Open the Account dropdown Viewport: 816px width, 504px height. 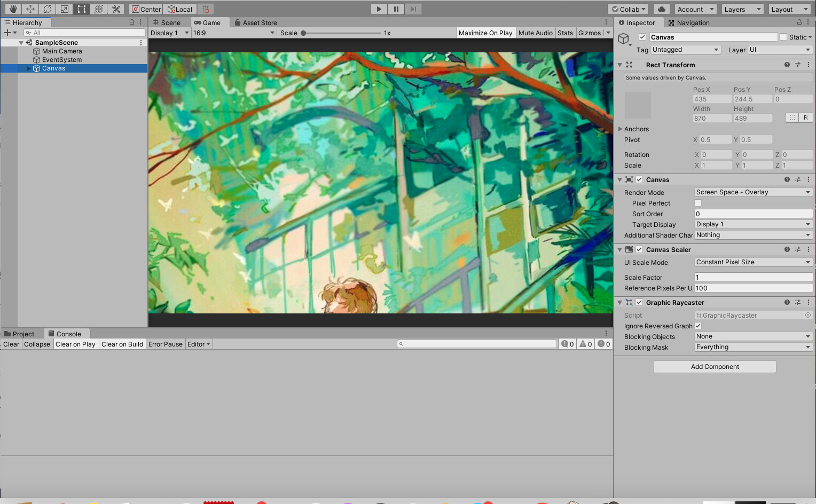[695, 9]
